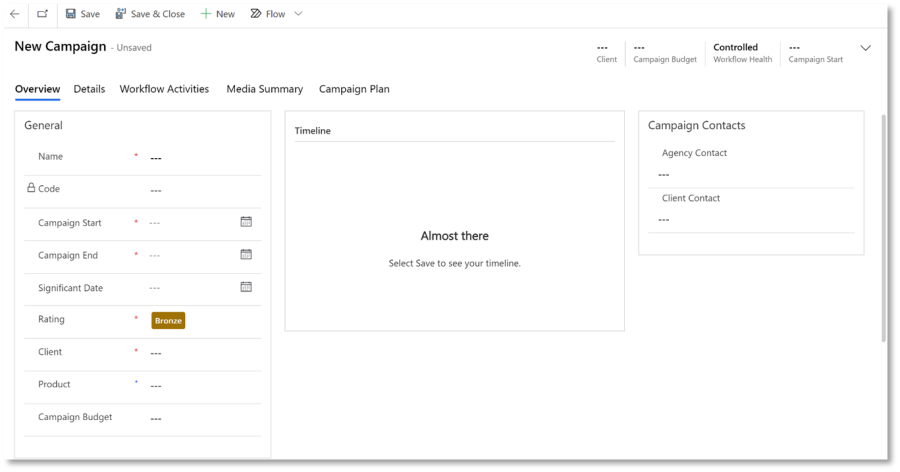The height and width of the screenshot is (472, 900).
Task: Click the vertical scrollbar on the right
Action: [x=883, y=230]
